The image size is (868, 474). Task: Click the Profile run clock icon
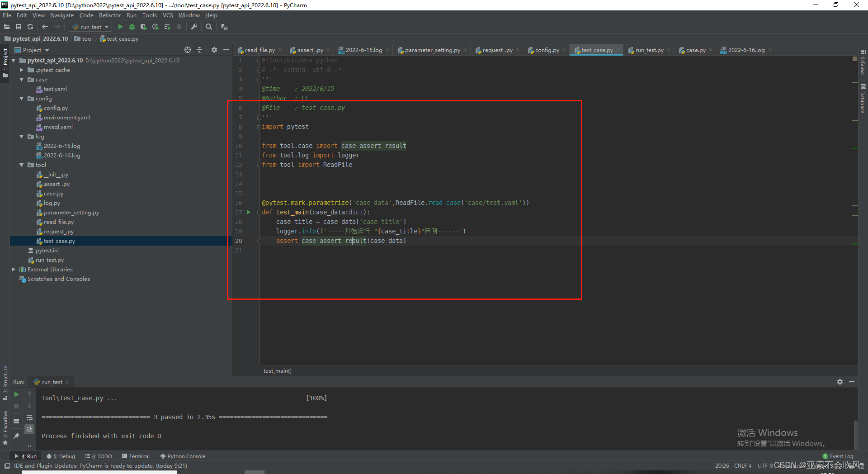[x=156, y=27]
